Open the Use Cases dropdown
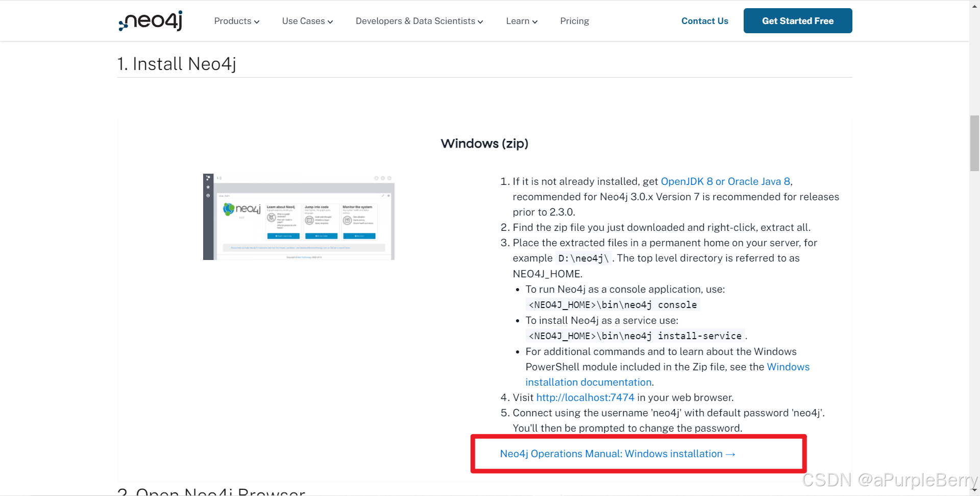This screenshot has height=496, width=980. (x=307, y=21)
